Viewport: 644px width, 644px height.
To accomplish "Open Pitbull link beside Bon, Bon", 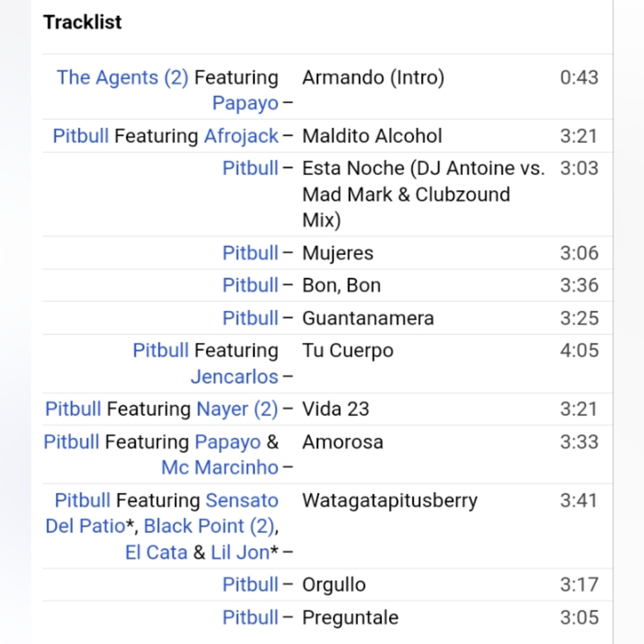I will 251,285.
